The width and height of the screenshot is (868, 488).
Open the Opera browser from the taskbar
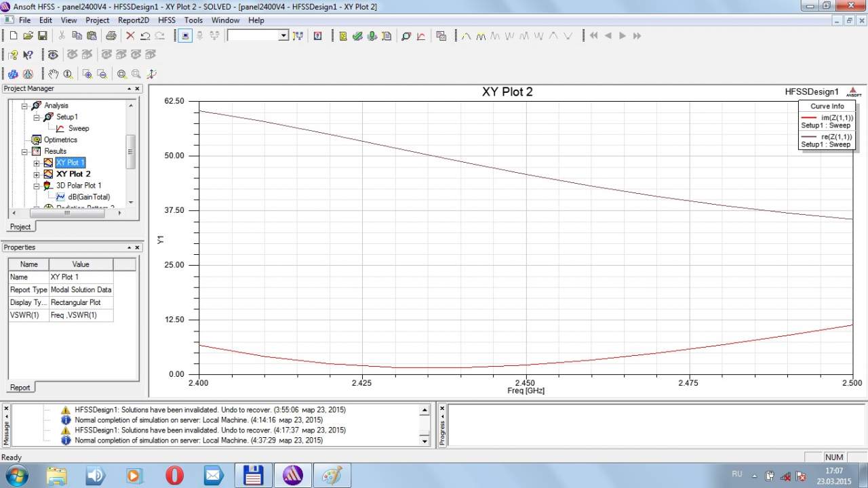pos(174,476)
